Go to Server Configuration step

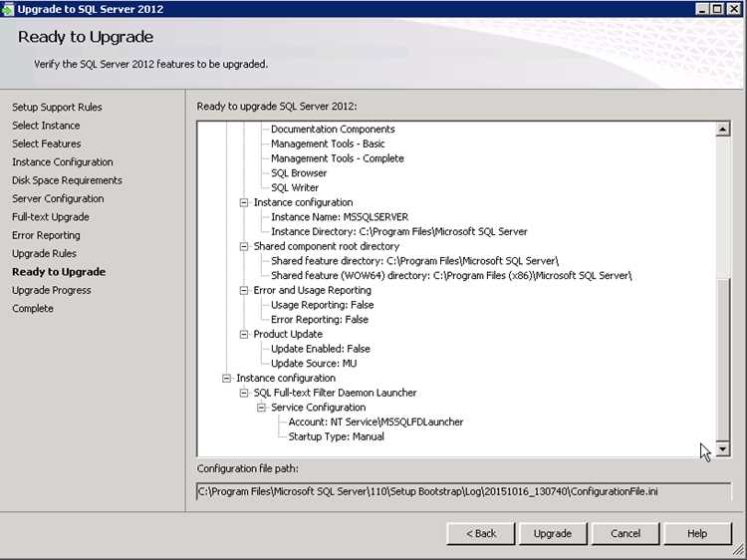[x=58, y=198]
